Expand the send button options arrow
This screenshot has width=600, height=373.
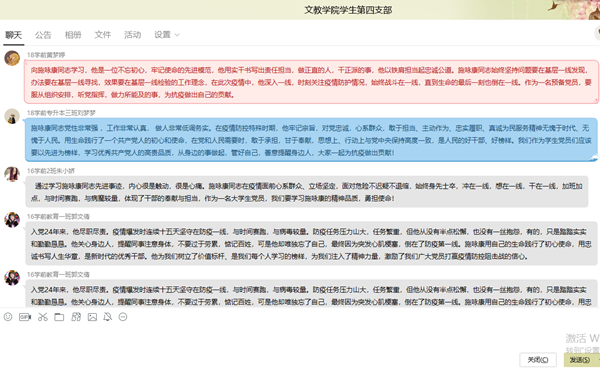coord(598,360)
